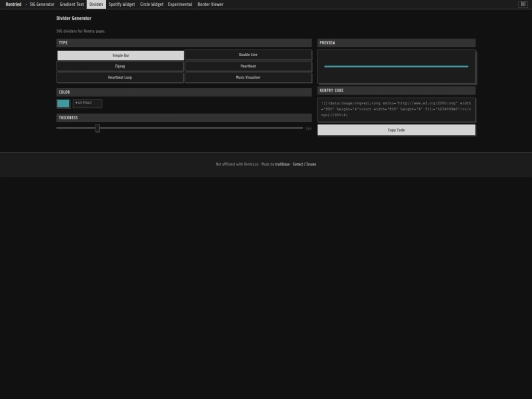Viewport: 532px width, 399px height.
Task: Click the Rentried logo in the nav bar
Action: click(13, 4)
